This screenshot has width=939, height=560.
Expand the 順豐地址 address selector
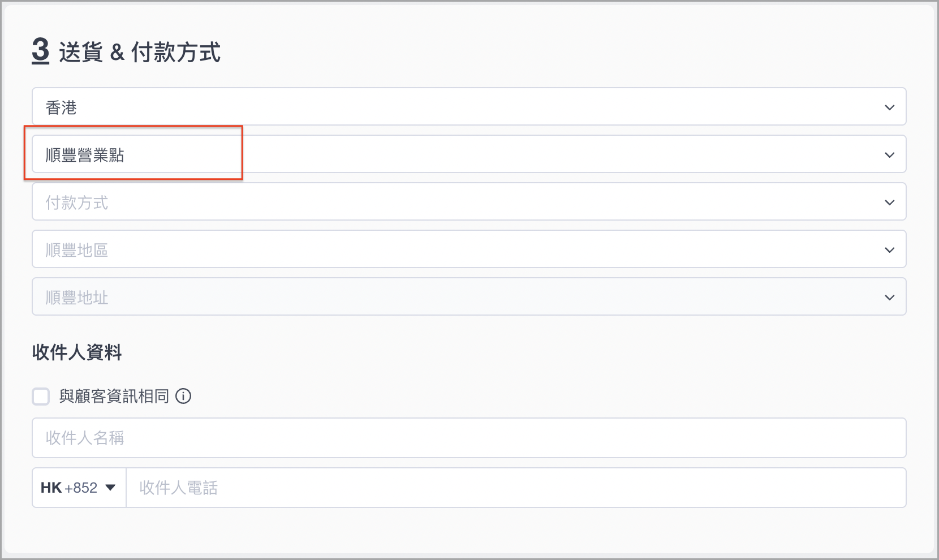coord(469,296)
